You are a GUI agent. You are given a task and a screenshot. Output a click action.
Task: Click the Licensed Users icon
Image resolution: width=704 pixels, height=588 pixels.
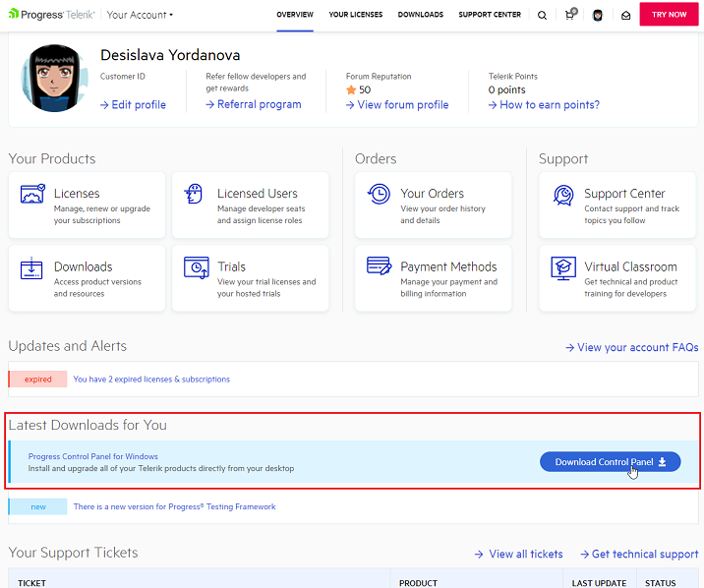point(195,195)
